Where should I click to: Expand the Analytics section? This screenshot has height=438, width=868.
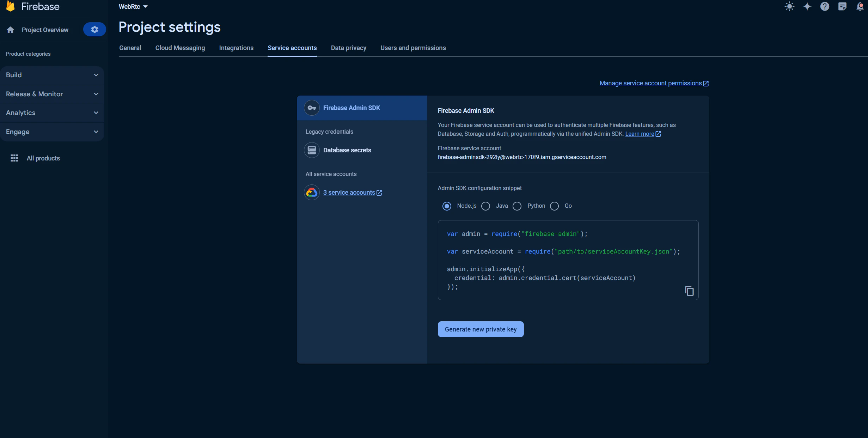tap(51, 112)
